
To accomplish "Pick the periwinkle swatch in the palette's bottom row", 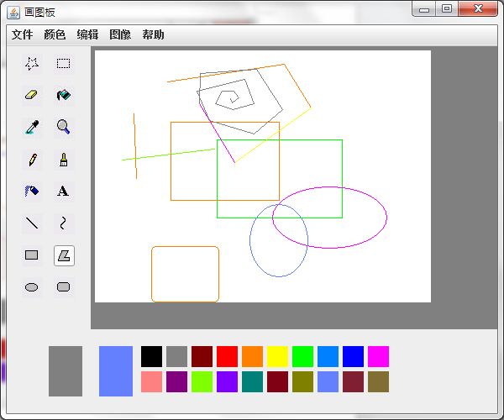I will tap(328, 381).
